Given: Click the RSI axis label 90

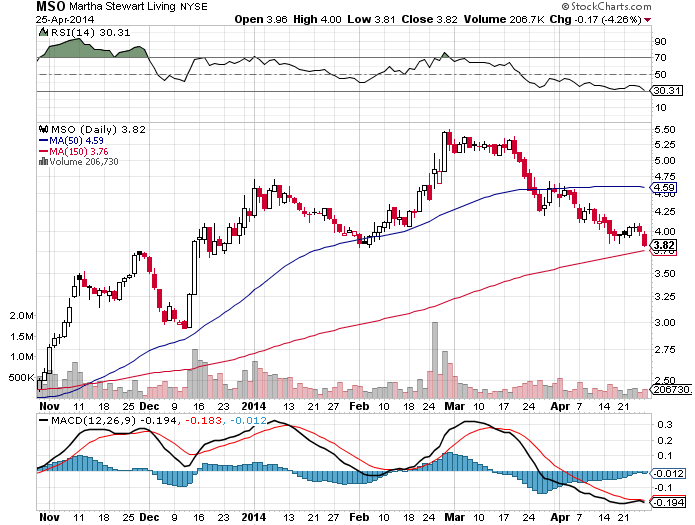Looking at the screenshot, I should pyautogui.click(x=660, y=42).
